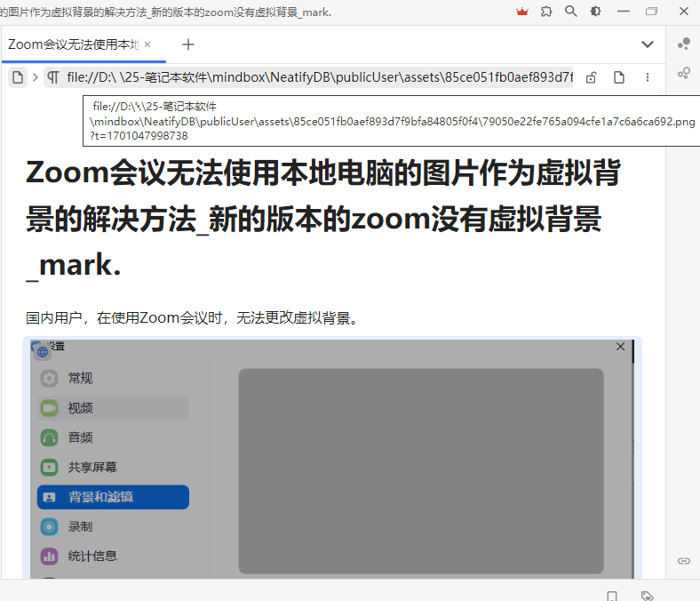
Task: Click the embedded settings screenshot image
Action: 332,459
